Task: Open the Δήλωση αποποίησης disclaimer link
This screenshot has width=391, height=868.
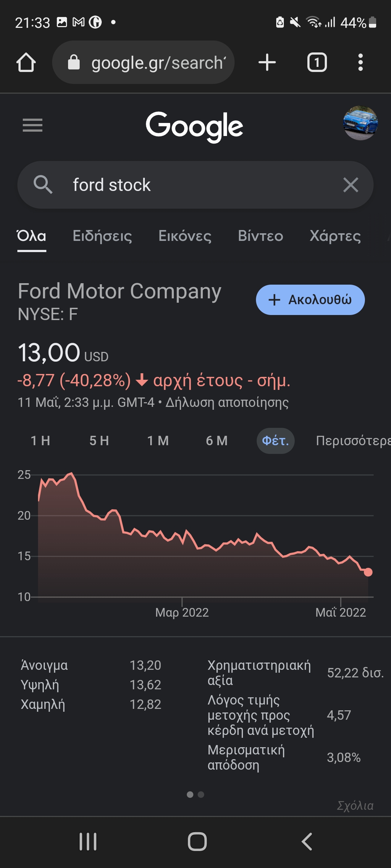Action: tap(227, 402)
